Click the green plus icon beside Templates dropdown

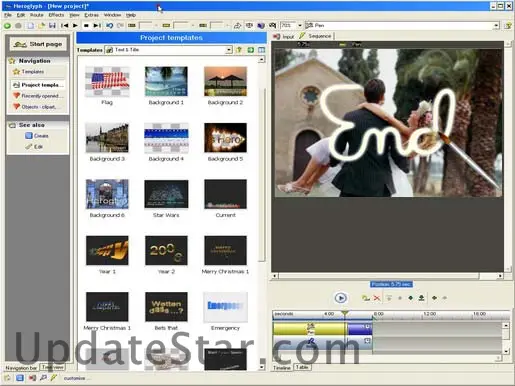pos(250,50)
